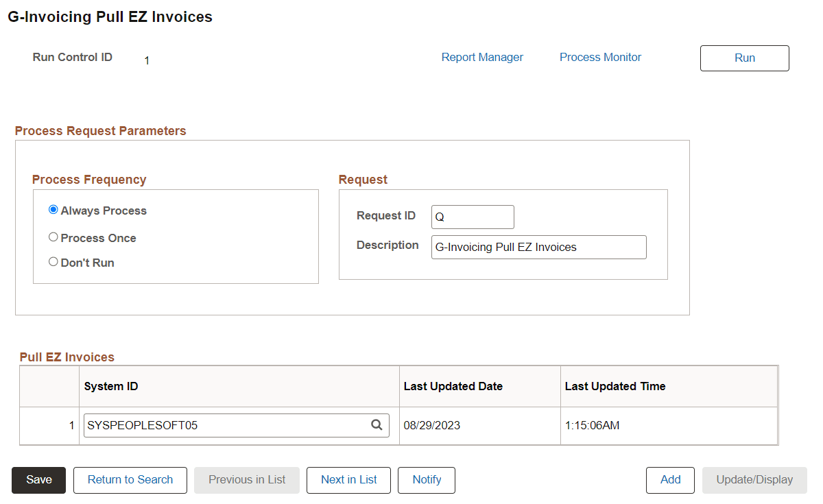
Task: Open the Report Manager
Action: coord(482,57)
